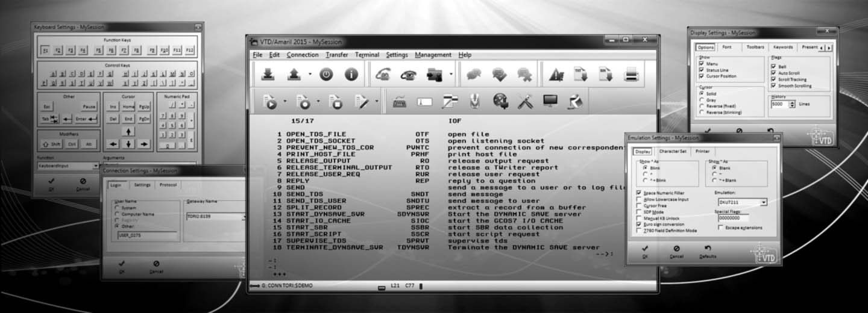Open the information icon in toolbar
The width and height of the screenshot is (868, 313).
(x=351, y=75)
